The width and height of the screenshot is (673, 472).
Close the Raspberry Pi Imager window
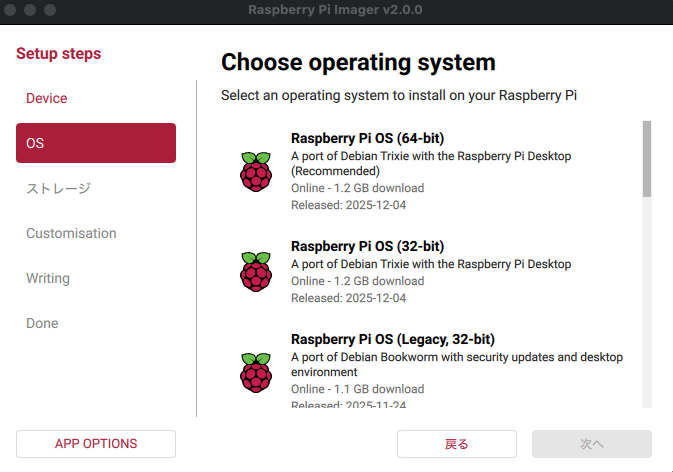pos(10,10)
